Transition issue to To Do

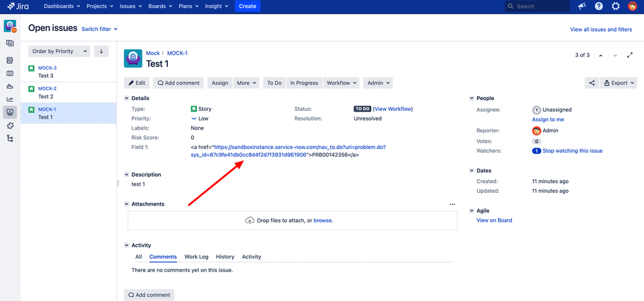274,83
